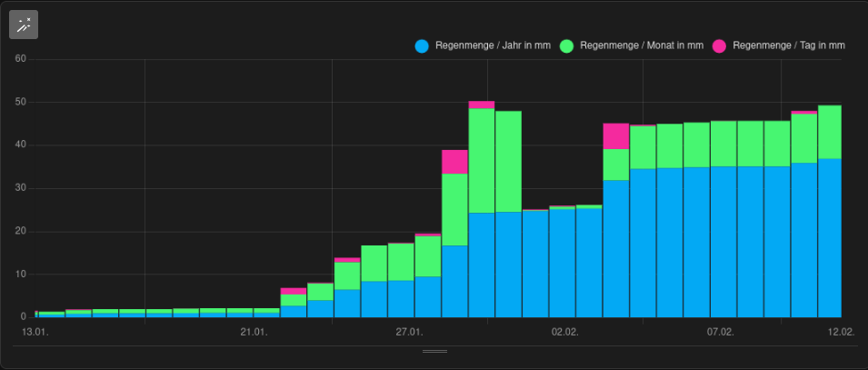Viewport: 868px width, 370px height.
Task: Click the 13.01. x-axis date label
Action: tap(35, 333)
